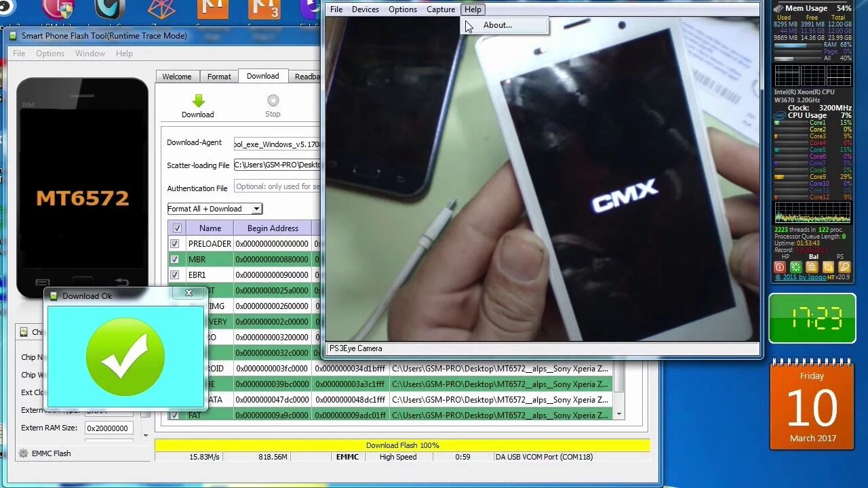Switch to the Format tab

219,77
